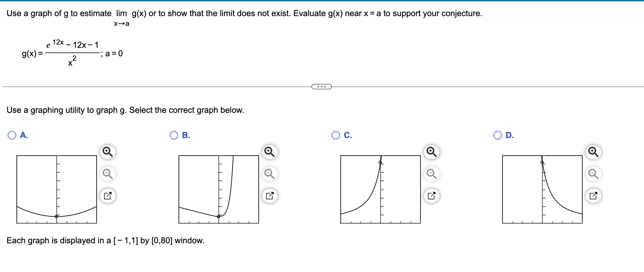Open graph D in larger view
The width and height of the screenshot is (644, 272).
coord(593,195)
